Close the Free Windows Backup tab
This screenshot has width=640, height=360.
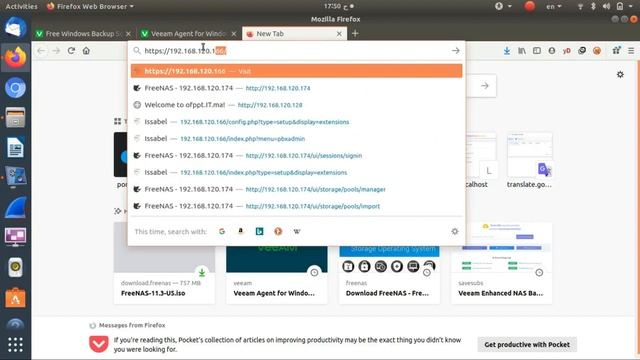pyautogui.click(x=128, y=34)
